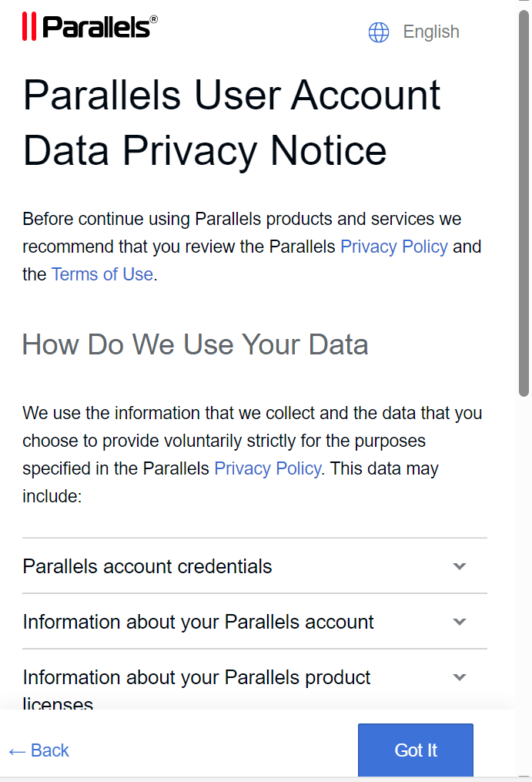Click the red double-bar Parallels mark
Screen dimensions: 532x782
point(29,26)
